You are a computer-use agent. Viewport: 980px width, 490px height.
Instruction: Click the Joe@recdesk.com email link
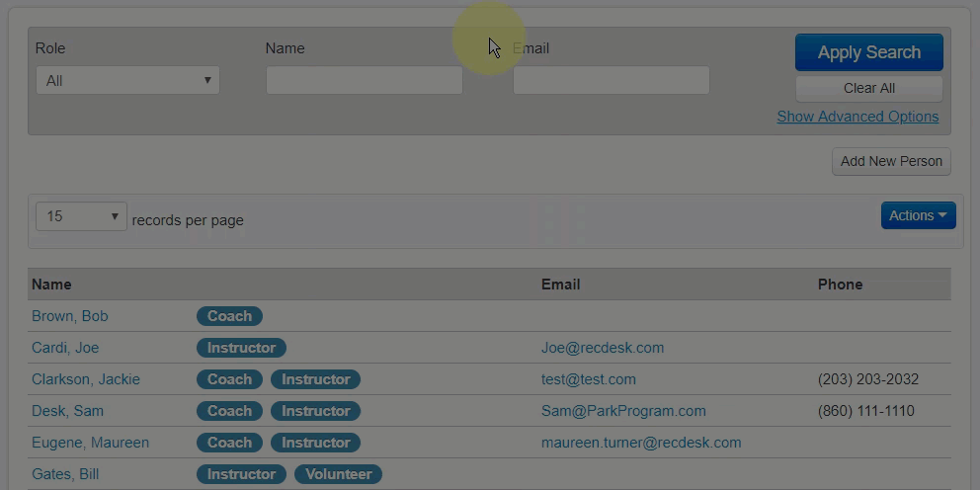pyautogui.click(x=602, y=348)
